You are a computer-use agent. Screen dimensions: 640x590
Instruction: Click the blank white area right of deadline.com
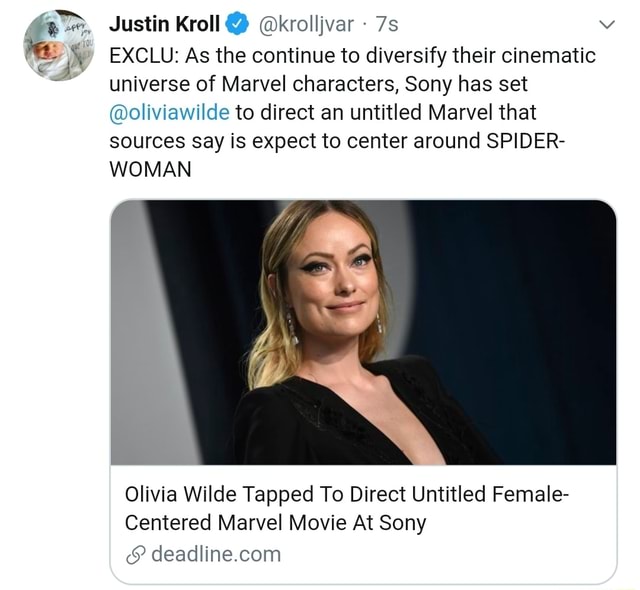450,554
